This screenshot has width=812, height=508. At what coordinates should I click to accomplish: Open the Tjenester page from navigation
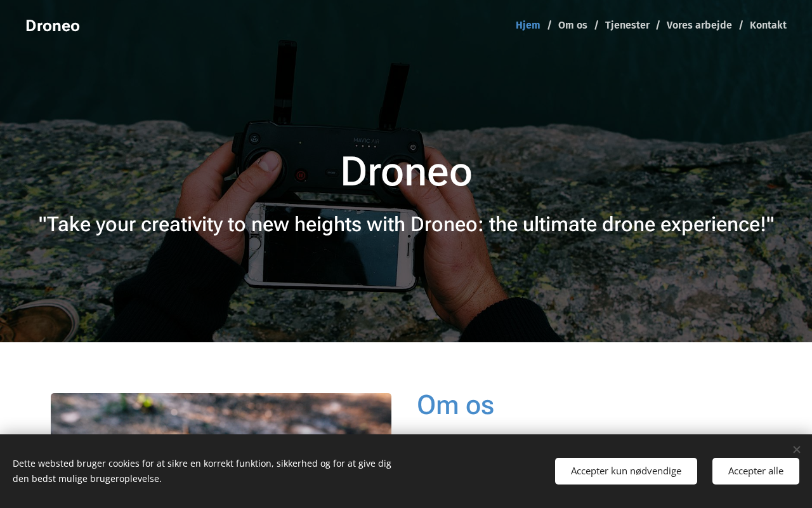(627, 25)
